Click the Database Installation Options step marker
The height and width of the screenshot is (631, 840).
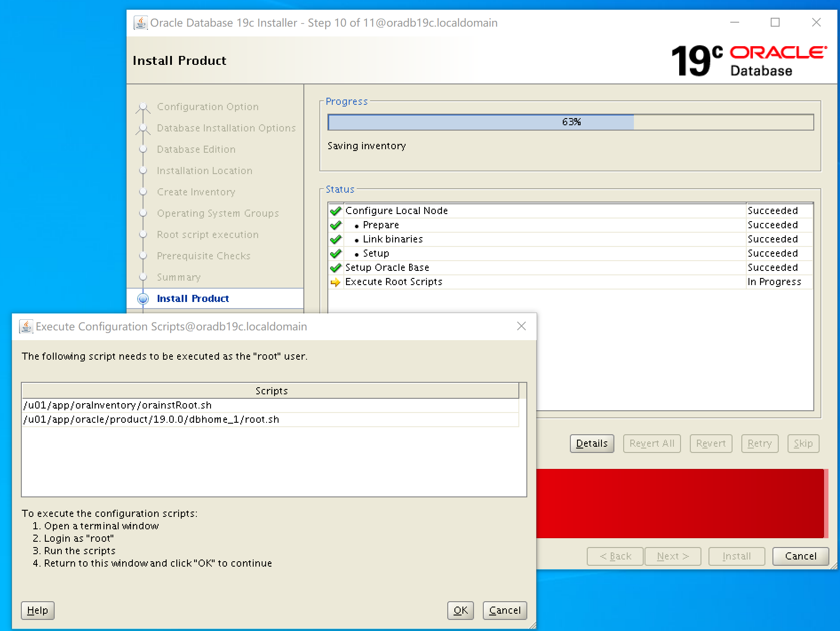(x=143, y=128)
